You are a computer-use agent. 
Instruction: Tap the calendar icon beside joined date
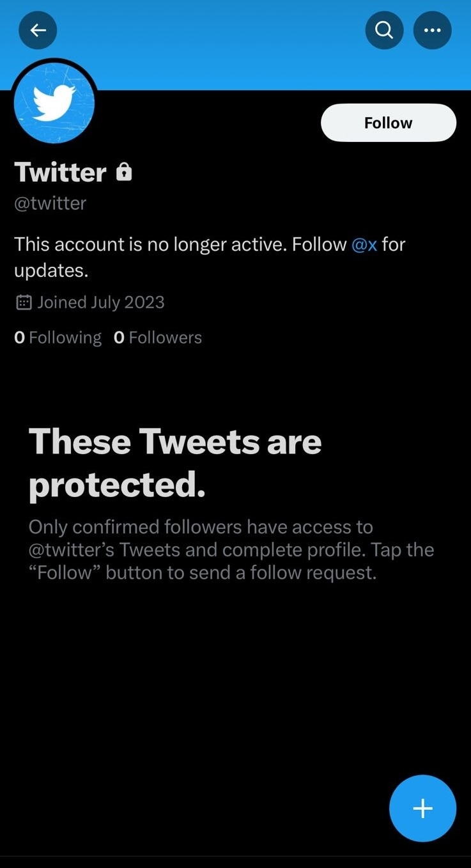tap(23, 301)
